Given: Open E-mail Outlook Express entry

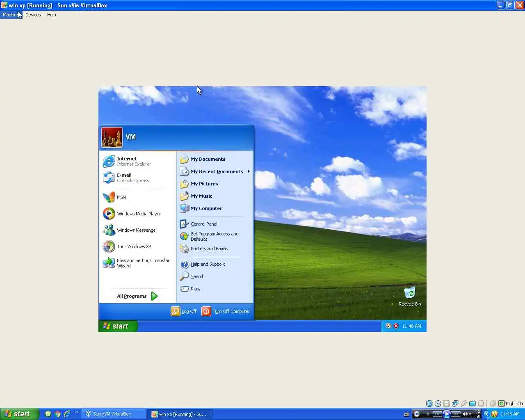Looking at the screenshot, I should point(137,178).
